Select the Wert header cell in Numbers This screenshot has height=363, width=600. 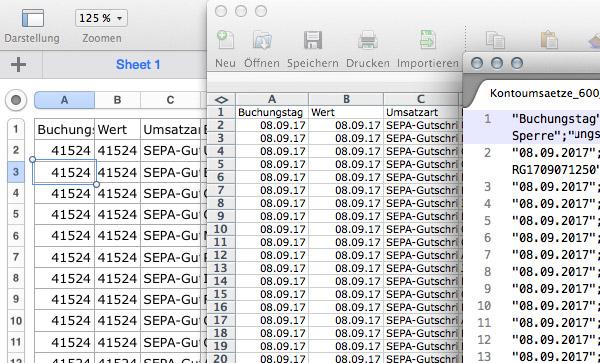tap(117, 129)
